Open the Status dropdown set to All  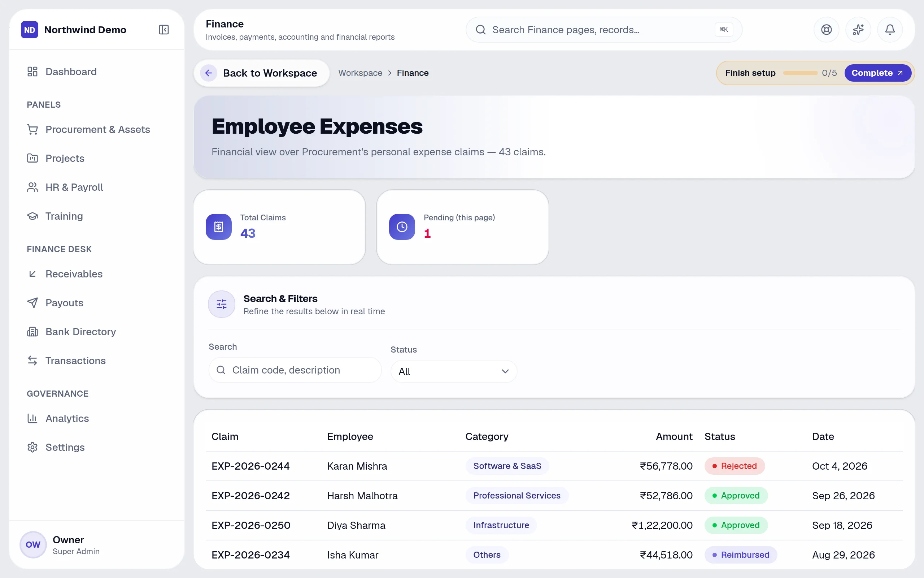[454, 371]
